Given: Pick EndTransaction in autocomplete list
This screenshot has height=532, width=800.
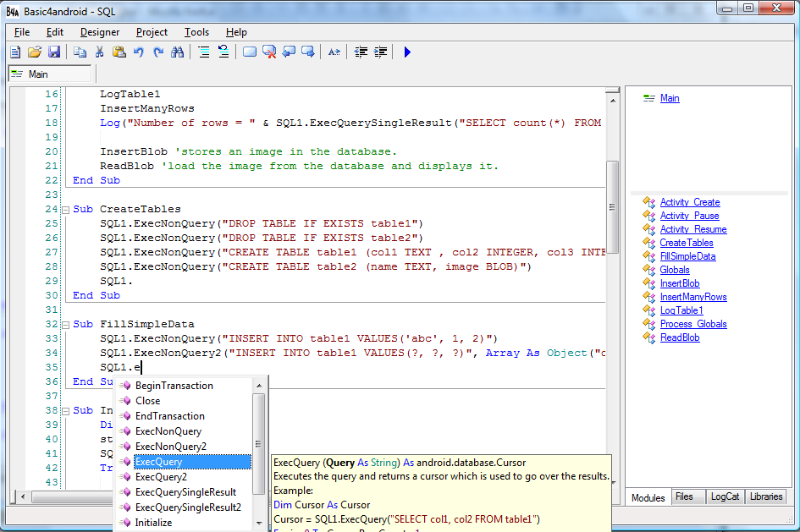Looking at the screenshot, I should [185, 416].
